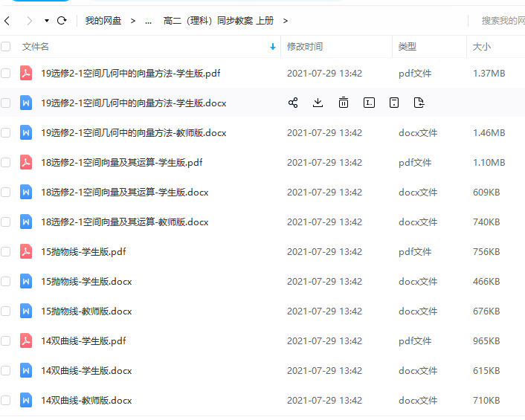Click the search my network disk field
Image resolution: width=525 pixels, height=420 pixels.
pos(503,21)
